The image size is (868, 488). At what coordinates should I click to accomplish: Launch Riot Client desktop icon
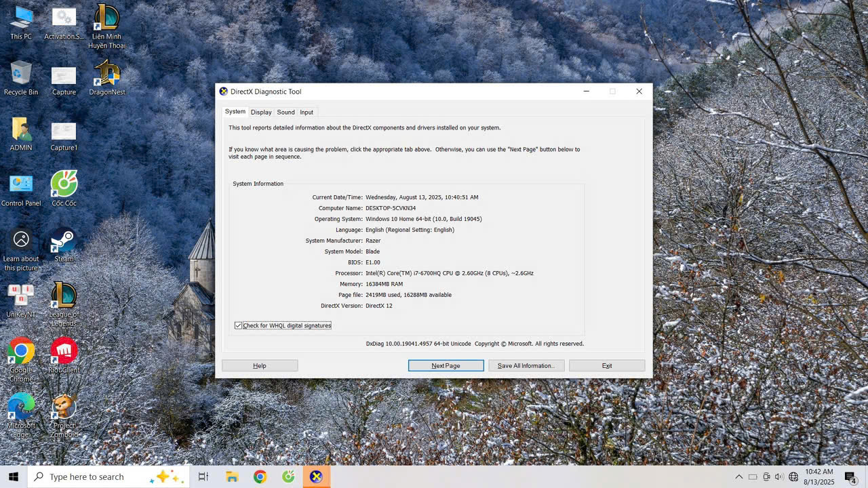click(x=64, y=351)
